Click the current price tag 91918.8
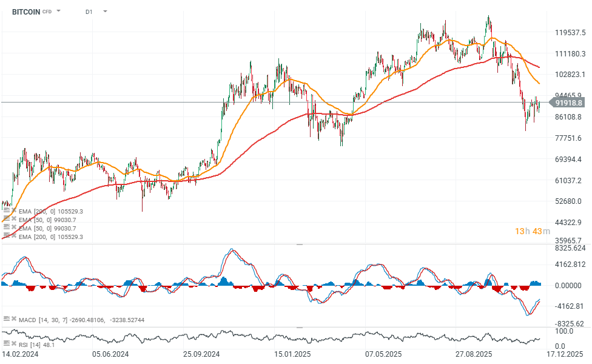This screenshot has width=592, height=364. [570, 103]
